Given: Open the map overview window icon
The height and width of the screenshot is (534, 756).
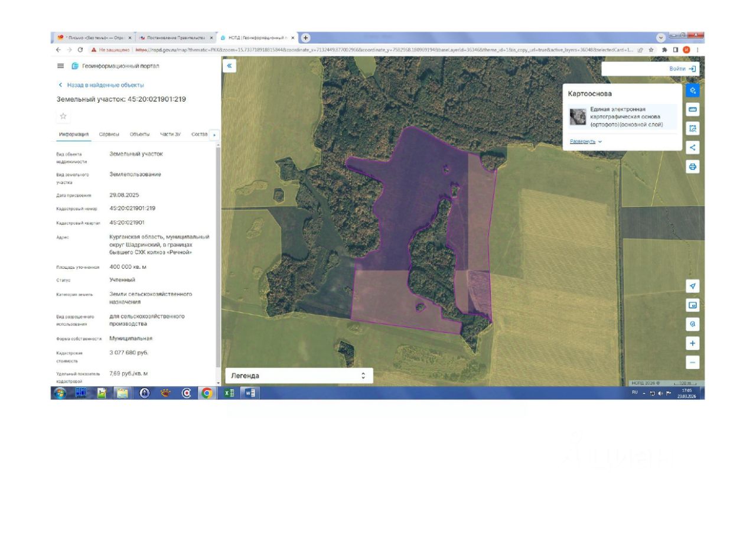Looking at the screenshot, I should 693,305.
